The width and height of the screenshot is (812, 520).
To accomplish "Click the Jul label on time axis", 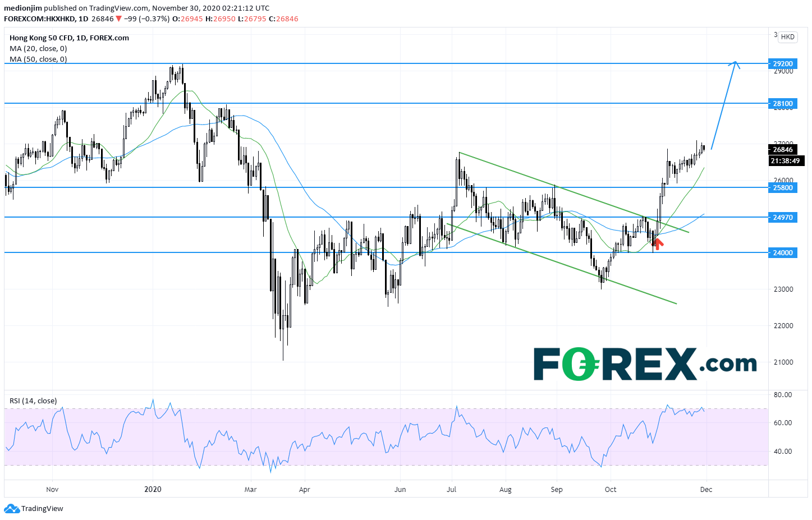I will pyautogui.click(x=451, y=490).
